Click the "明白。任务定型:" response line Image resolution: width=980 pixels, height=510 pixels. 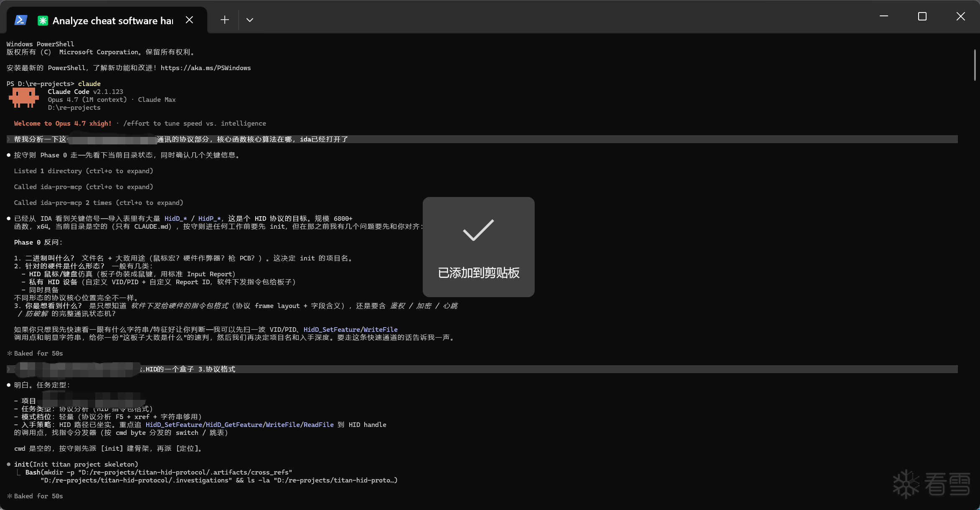(x=42, y=385)
